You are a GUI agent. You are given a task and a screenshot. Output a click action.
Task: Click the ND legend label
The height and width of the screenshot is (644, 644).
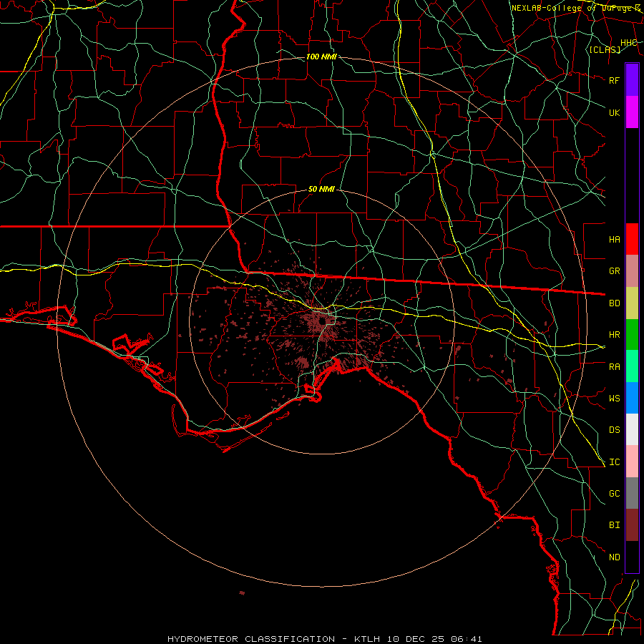click(x=615, y=557)
